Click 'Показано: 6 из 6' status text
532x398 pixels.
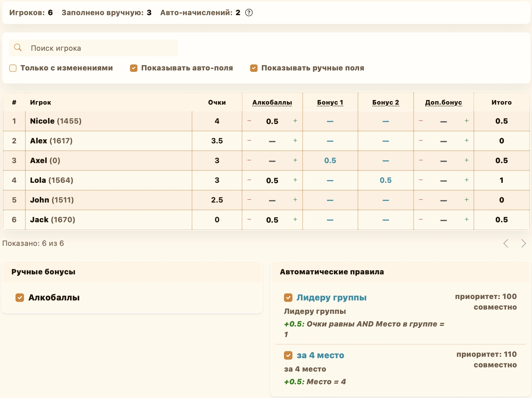33,243
